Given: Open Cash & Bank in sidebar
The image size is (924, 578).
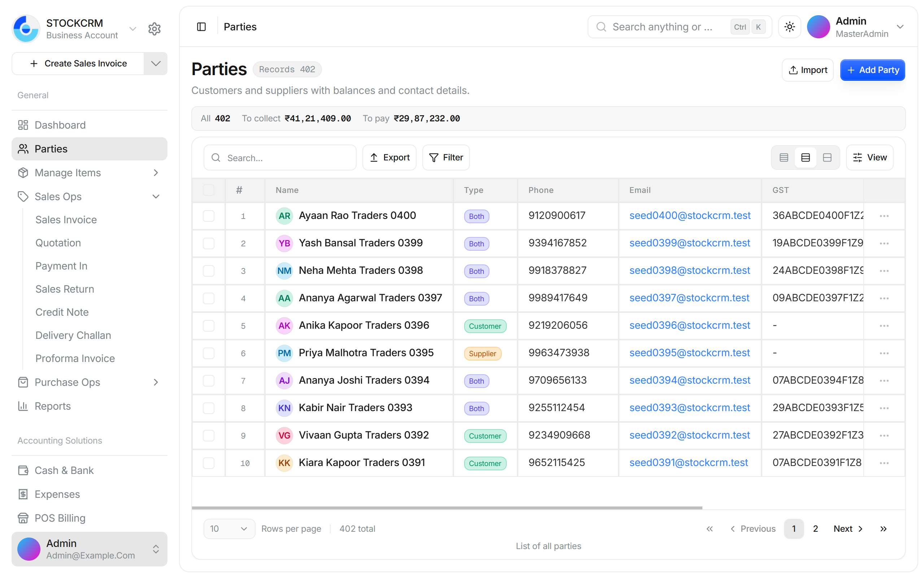Looking at the screenshot, I should pos(90,470).
